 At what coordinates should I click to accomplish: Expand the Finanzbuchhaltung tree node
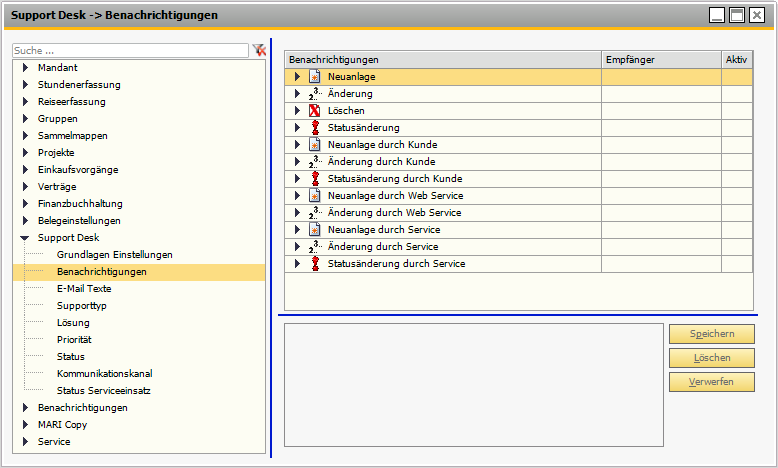tap(25, 203)
